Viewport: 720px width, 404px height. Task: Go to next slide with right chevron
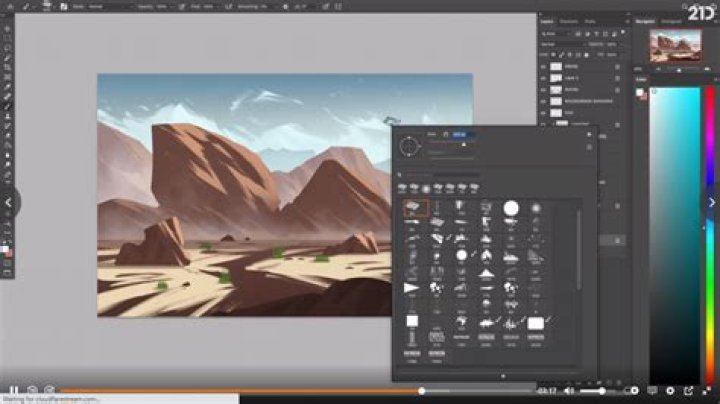click(712, 202)
